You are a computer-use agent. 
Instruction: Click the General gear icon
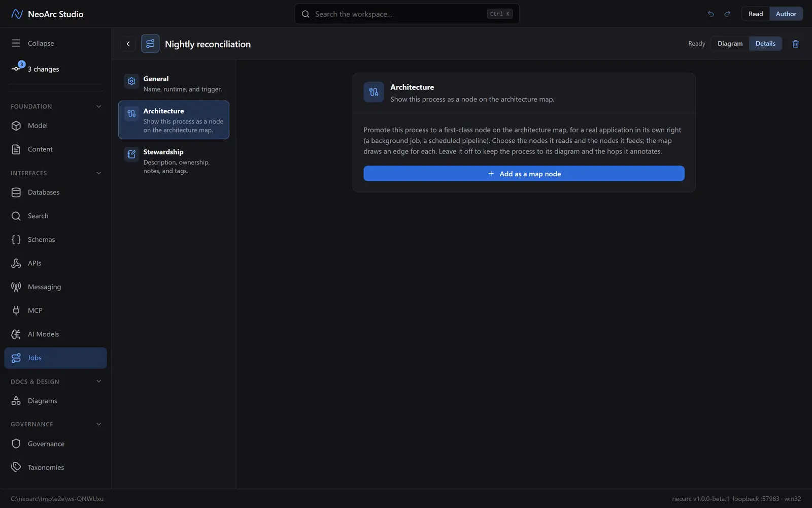131,81
